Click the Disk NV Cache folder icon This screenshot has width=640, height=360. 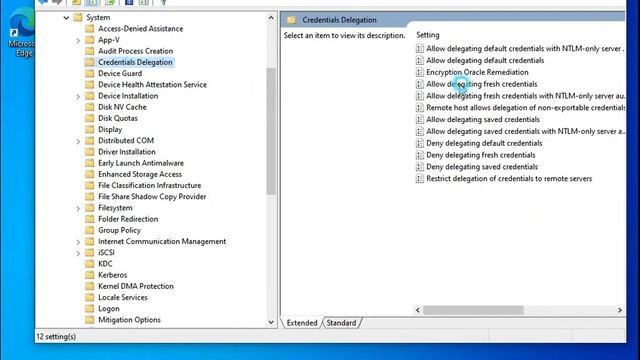coord(89,107)
